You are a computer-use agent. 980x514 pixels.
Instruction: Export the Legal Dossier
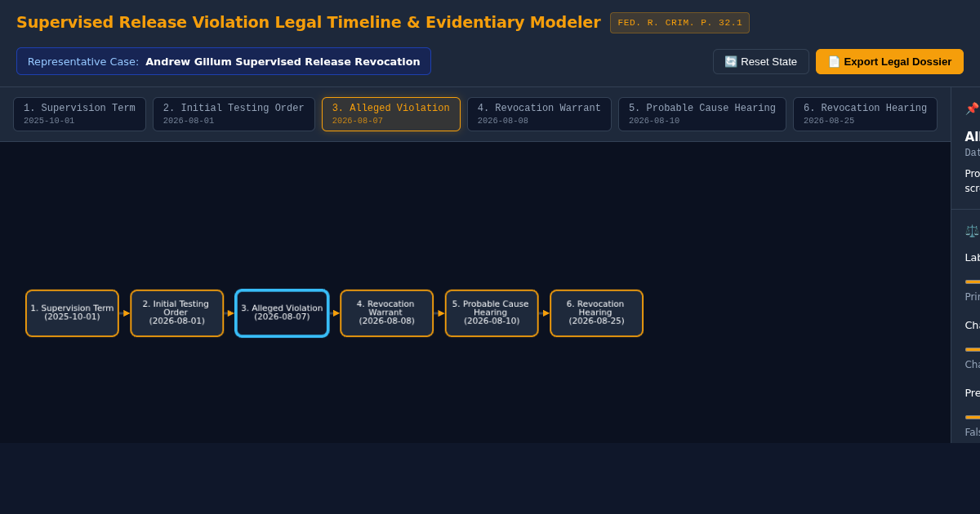tap(889, 61)
